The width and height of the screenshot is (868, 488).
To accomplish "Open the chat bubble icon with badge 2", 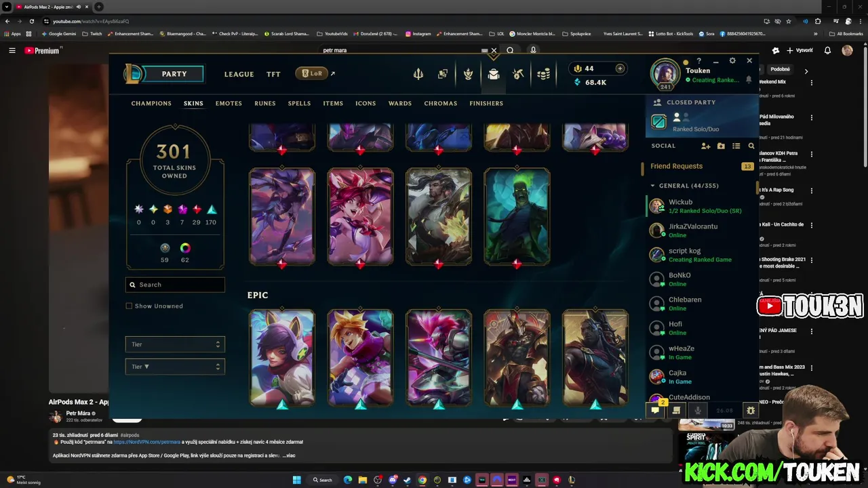I will 655,410.
